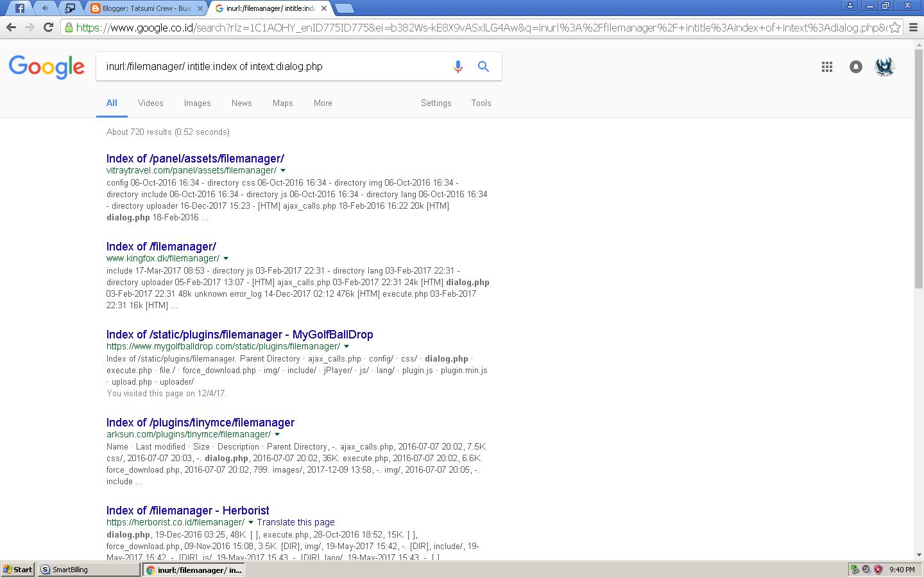Viewport: 924px width, 578px height.
Task: Open the Windows Start menu
Action: 18,570
